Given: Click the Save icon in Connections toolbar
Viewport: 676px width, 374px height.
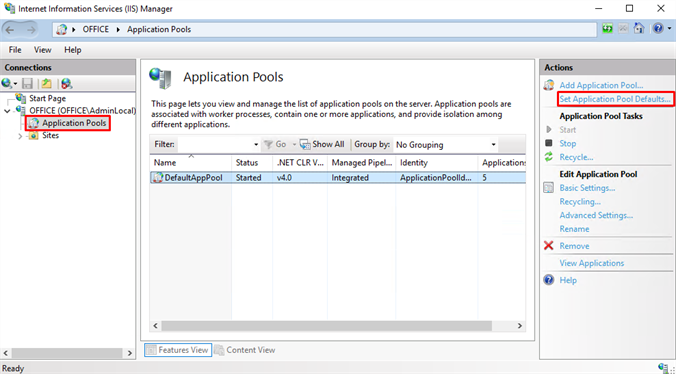Looking at the screenshot, I should point(28,83).
